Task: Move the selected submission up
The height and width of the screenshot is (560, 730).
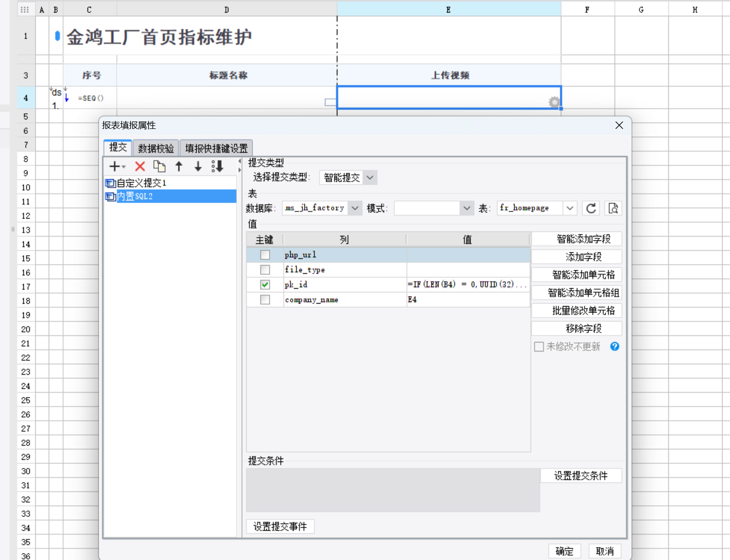Action: point(179,166)
